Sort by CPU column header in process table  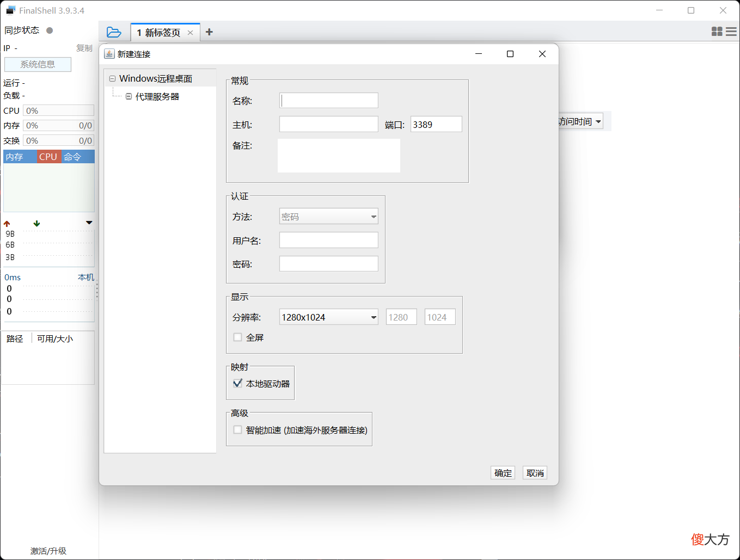coord(49,157)
